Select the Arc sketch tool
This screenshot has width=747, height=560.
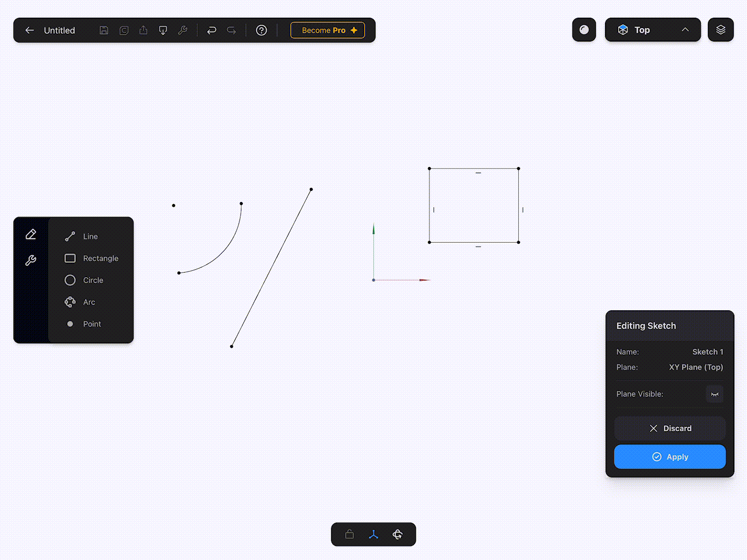88,302
